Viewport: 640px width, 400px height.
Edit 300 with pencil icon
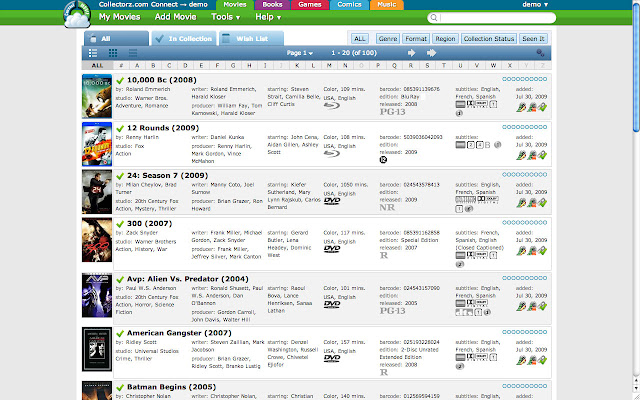(521, 251)
